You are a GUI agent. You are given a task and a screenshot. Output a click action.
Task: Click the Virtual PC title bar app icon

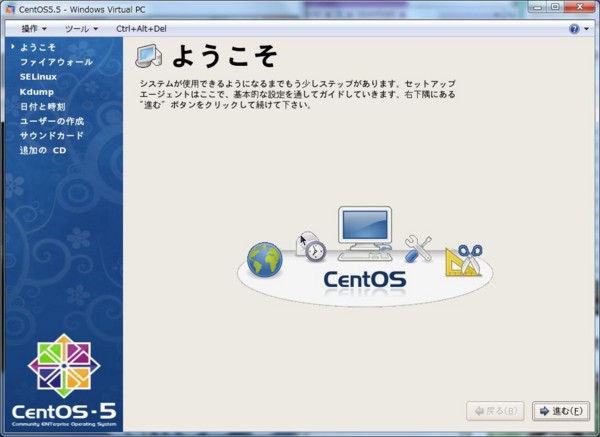click(x=10, y=9)
